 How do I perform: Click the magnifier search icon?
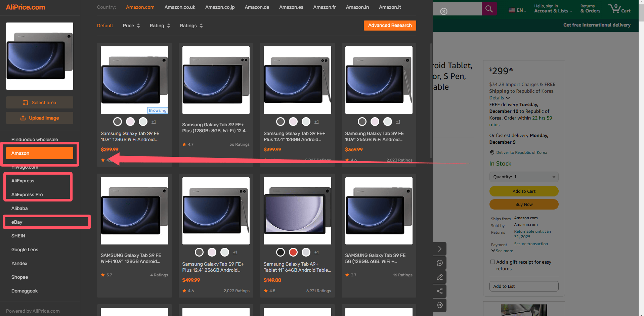tap(489, 9)
